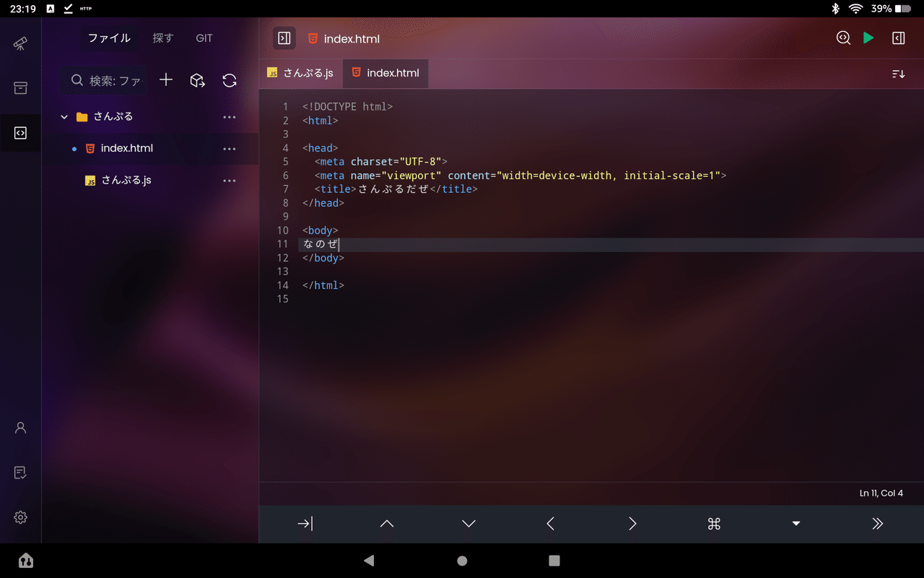This screenshot has height=578, width=924.
Task: Switch to the GIT tab
Action: click(204, 38)
